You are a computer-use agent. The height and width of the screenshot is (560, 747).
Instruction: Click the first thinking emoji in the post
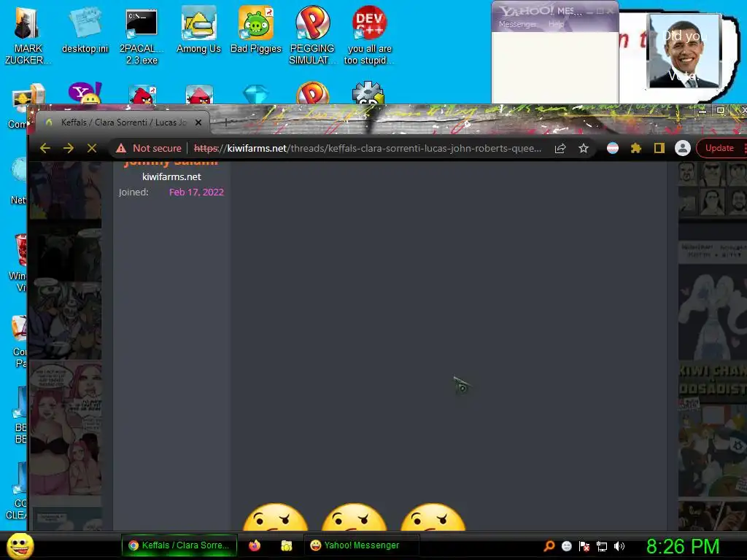(275, 517)
